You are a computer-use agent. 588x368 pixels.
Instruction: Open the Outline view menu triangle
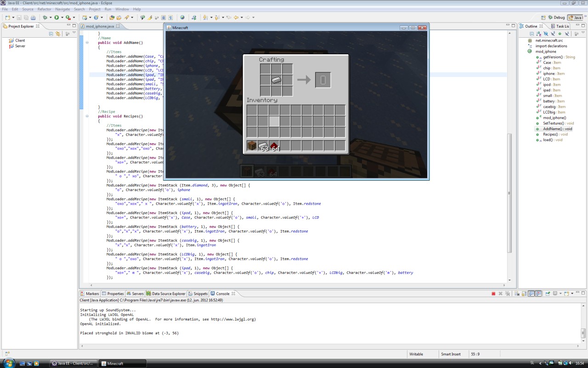[x=583, y=32]
